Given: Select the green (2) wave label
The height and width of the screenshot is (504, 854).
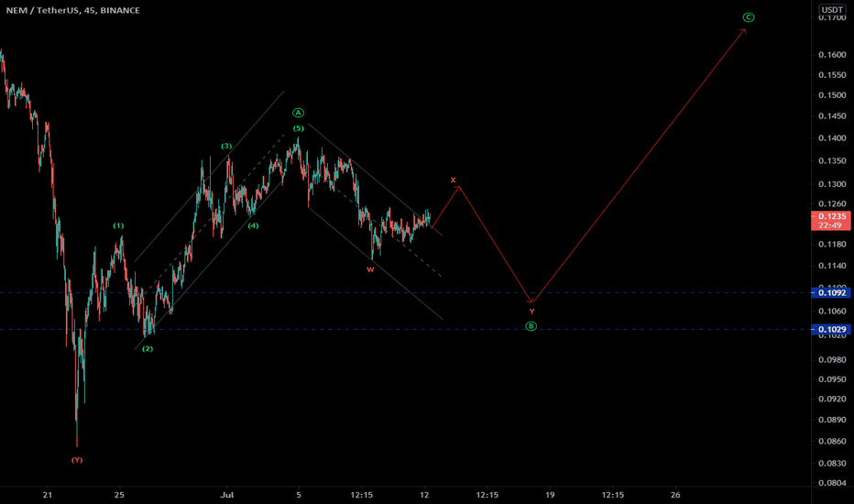Looking at the screenshot, I should click(x=148, y=349).
